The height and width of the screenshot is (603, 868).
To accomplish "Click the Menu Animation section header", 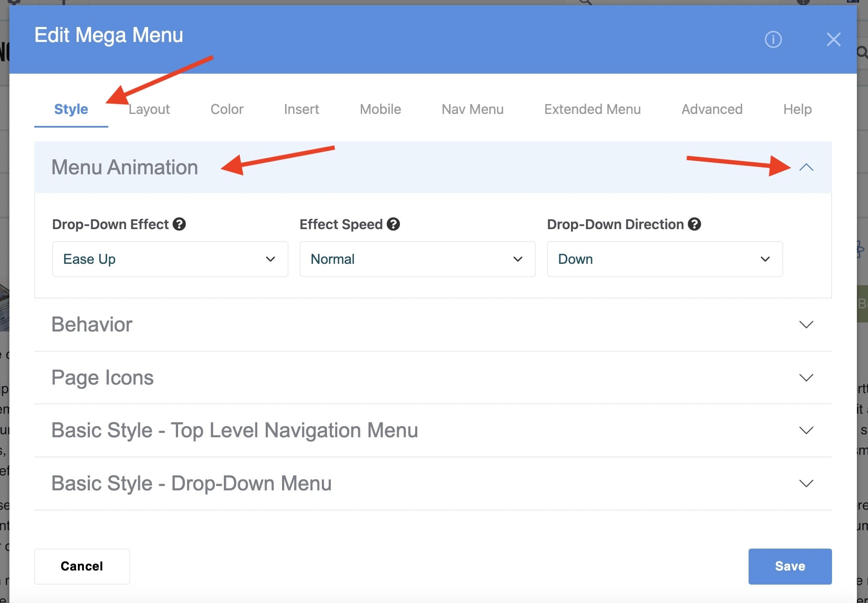I will [x=125, y=167].
